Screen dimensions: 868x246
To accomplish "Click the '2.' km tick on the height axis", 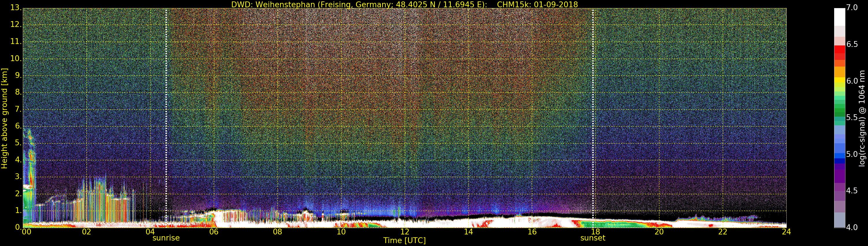I will tap(18, 193).
